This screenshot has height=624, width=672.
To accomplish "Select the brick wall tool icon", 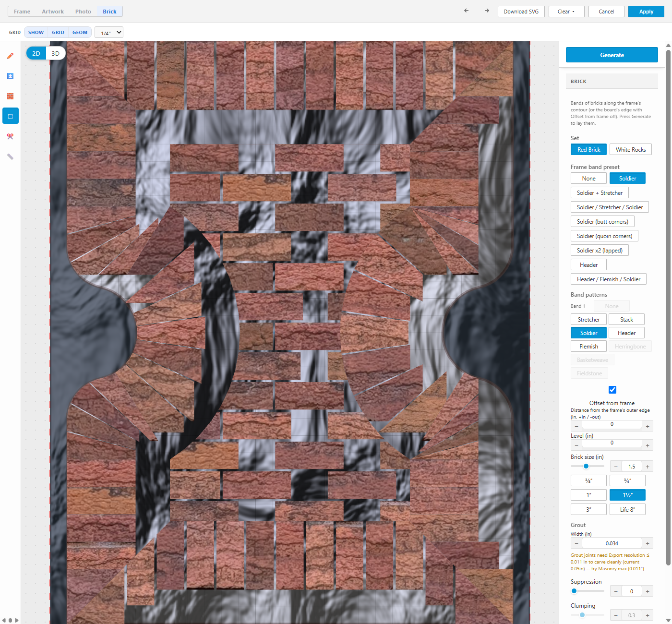I will click(10, 96).
